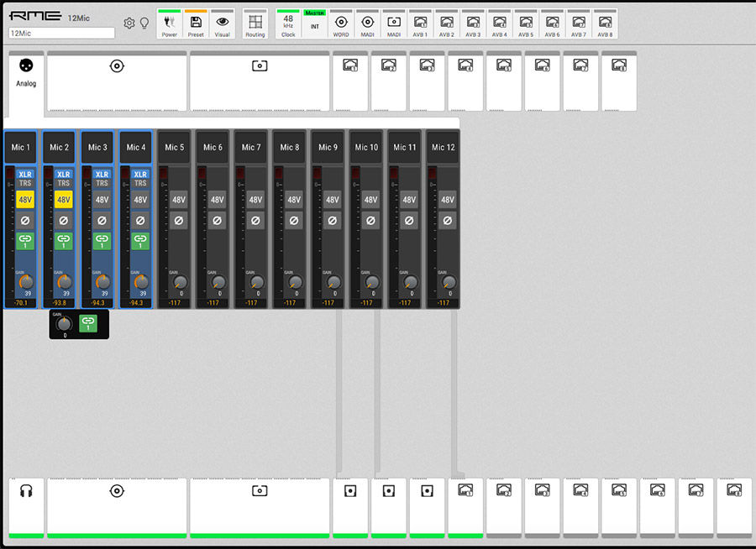Select the Mic 1 channel header
This screenshot has height=549, width=756.
click(21, 147)
